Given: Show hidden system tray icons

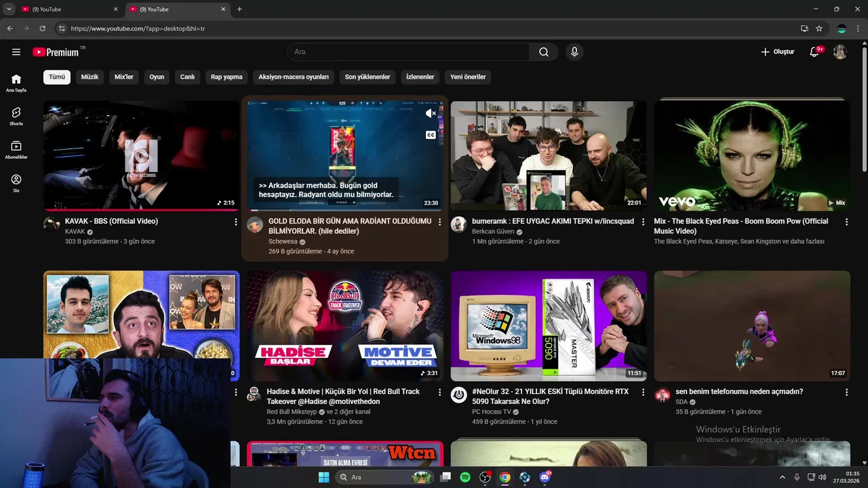Looking at the screenshot, I should tap(782, 477).
